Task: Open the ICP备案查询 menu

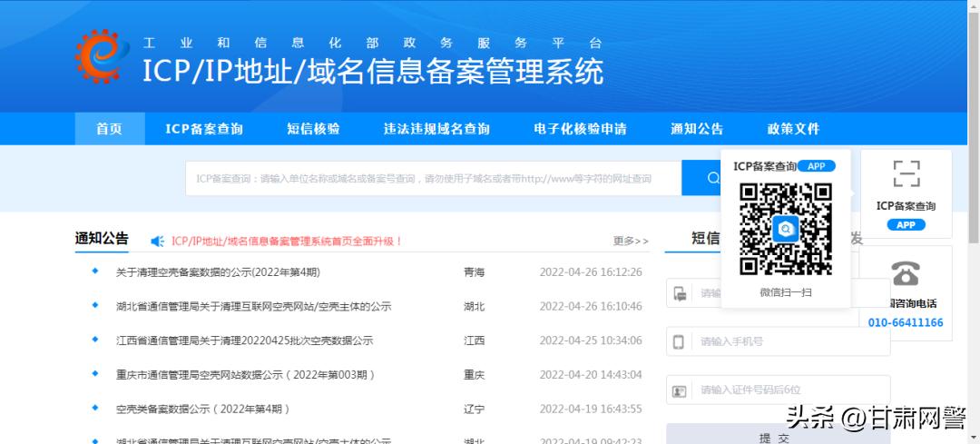Action: [204, 129]
